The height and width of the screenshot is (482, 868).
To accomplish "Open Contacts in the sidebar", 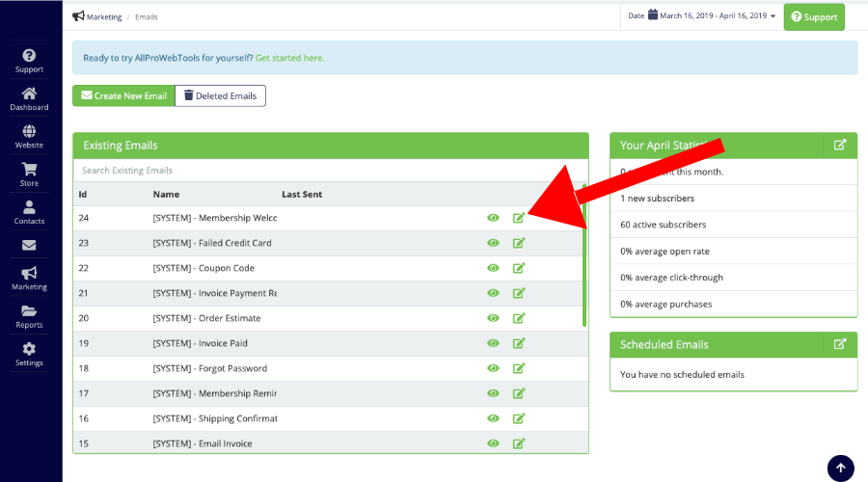I will 29,211.
